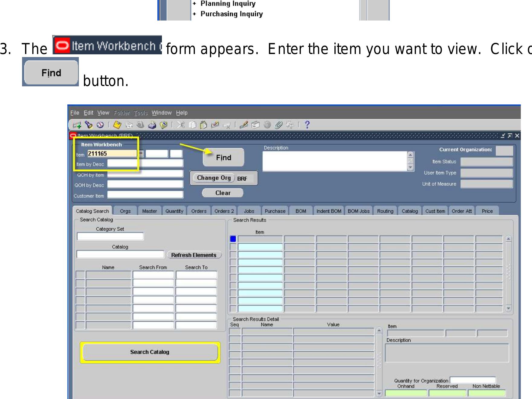This screenshot has width=532, height=399.
Task: Open the Tools menu
Action: click(x=141, y=113)
